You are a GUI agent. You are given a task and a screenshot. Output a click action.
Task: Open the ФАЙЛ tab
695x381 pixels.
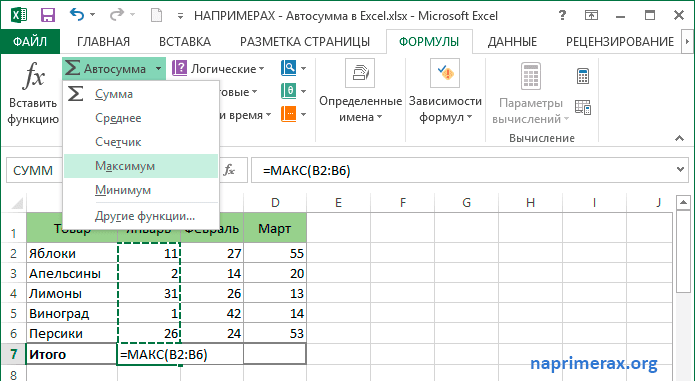coord(30,42)
